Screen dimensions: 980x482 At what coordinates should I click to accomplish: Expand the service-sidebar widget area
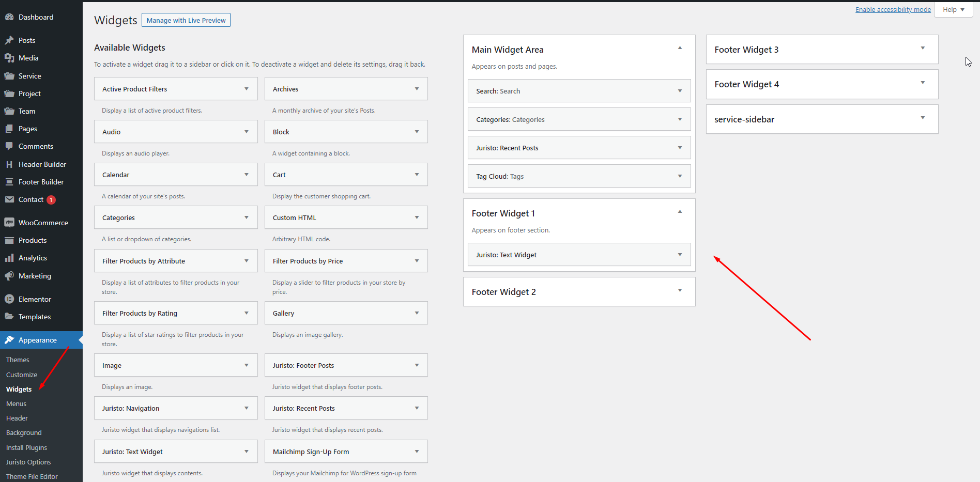click(923, 118)
